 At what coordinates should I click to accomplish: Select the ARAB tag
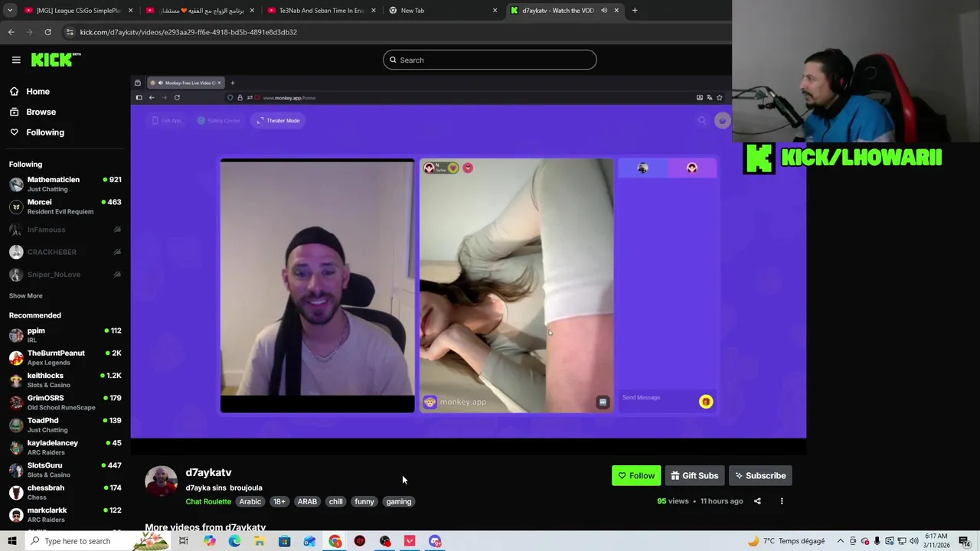(307, 501)
